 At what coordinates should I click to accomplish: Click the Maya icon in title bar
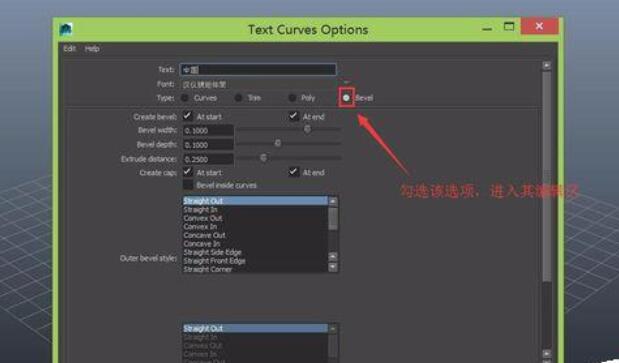(x=66, y=29)
